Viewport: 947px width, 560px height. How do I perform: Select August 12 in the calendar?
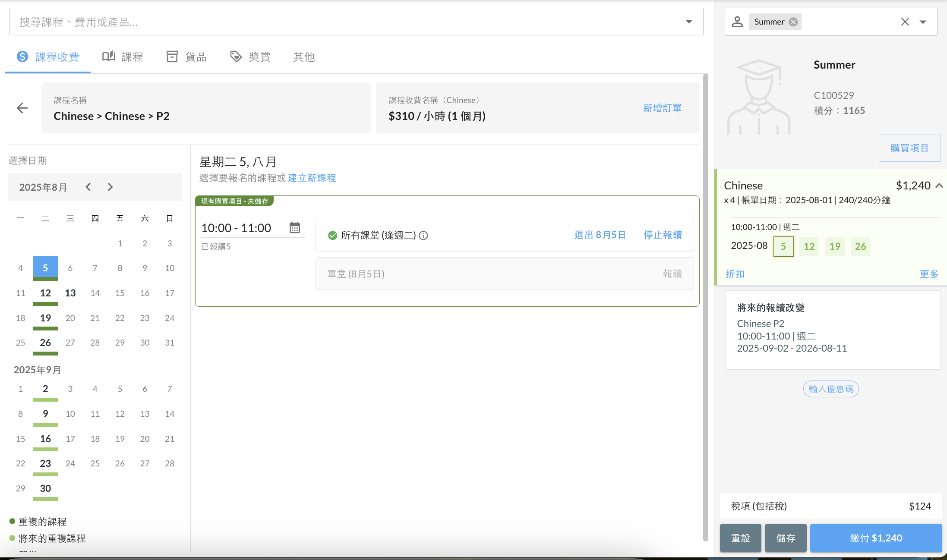pos(45,293)
